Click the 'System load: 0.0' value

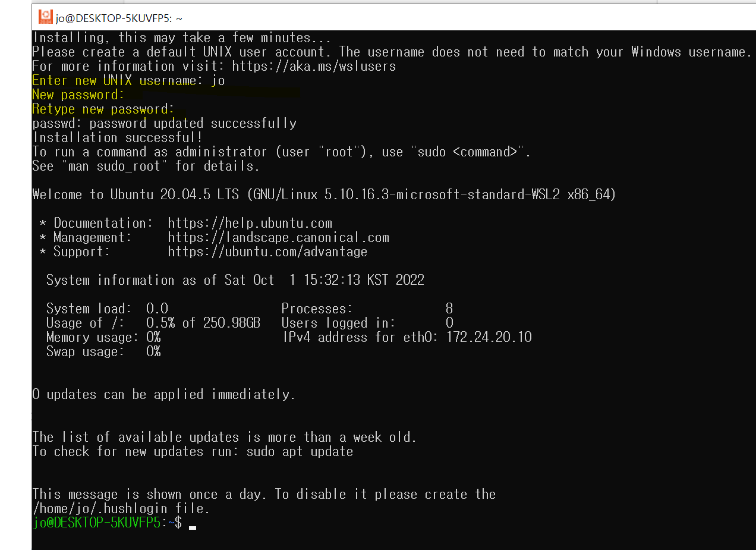pos(107,309)
